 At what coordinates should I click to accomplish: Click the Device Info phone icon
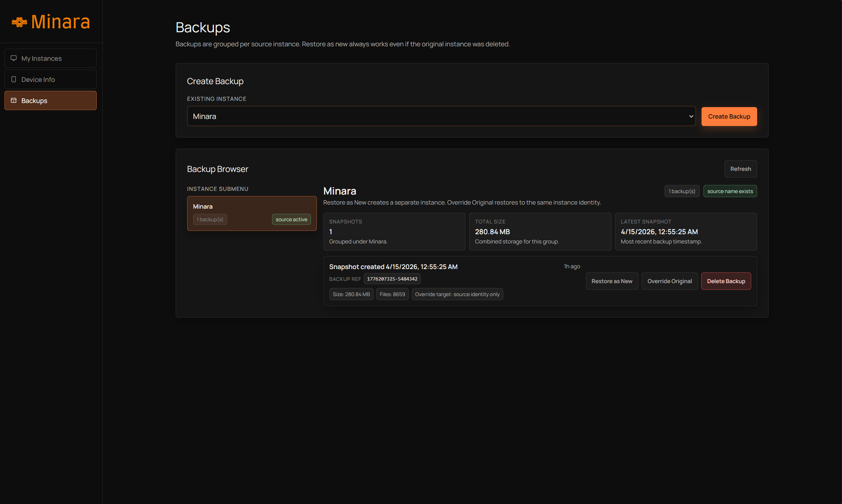tap(14, 79)
